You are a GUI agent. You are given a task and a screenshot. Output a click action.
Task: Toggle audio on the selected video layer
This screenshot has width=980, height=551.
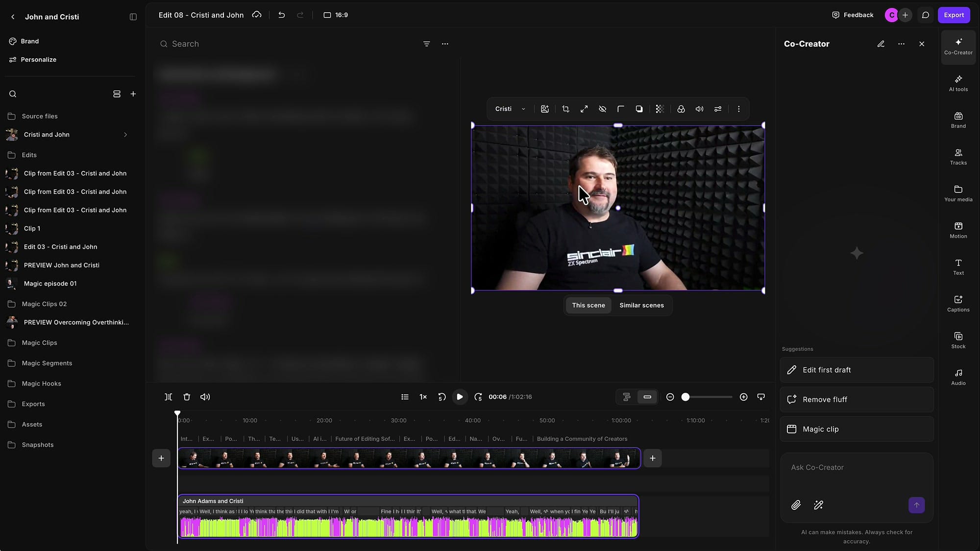click(700, 109)
